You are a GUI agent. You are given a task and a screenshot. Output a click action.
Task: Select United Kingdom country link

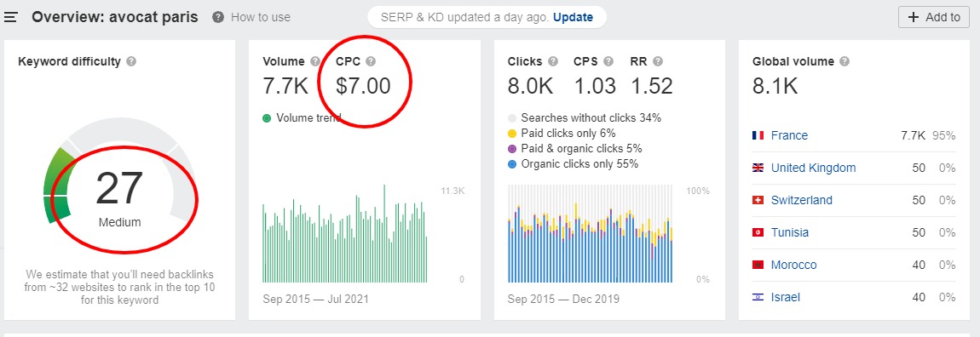click(x=813, y=168)
